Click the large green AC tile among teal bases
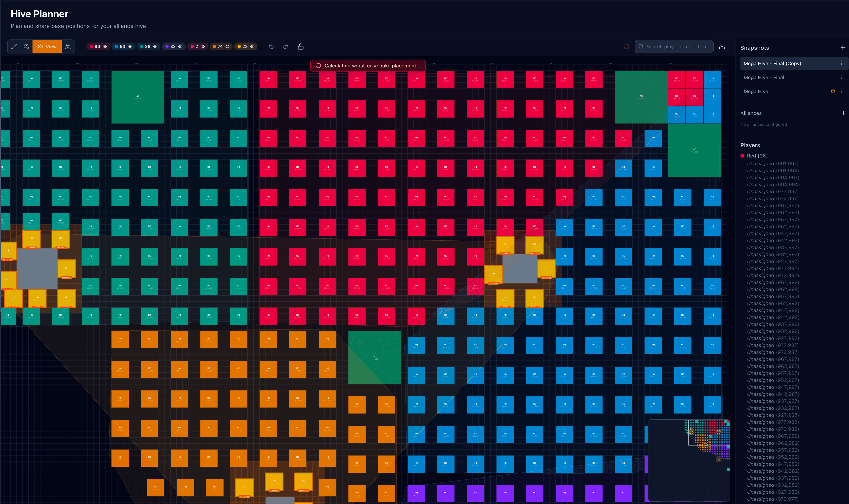The image size is (849, 504). click(138, 97)
